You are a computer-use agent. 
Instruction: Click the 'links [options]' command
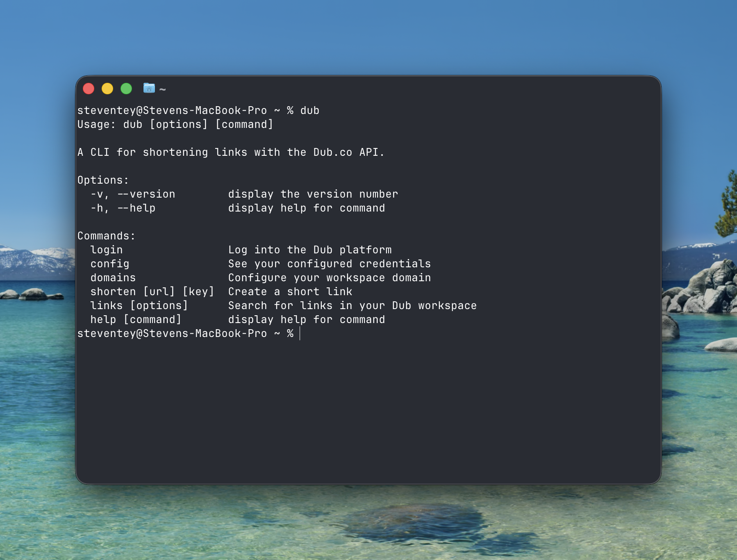[x=139, y=306]
